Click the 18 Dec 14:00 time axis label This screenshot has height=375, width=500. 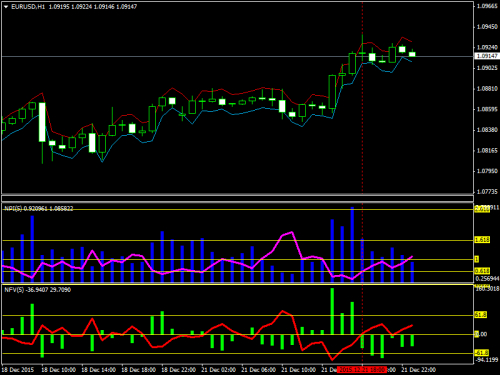99,370
